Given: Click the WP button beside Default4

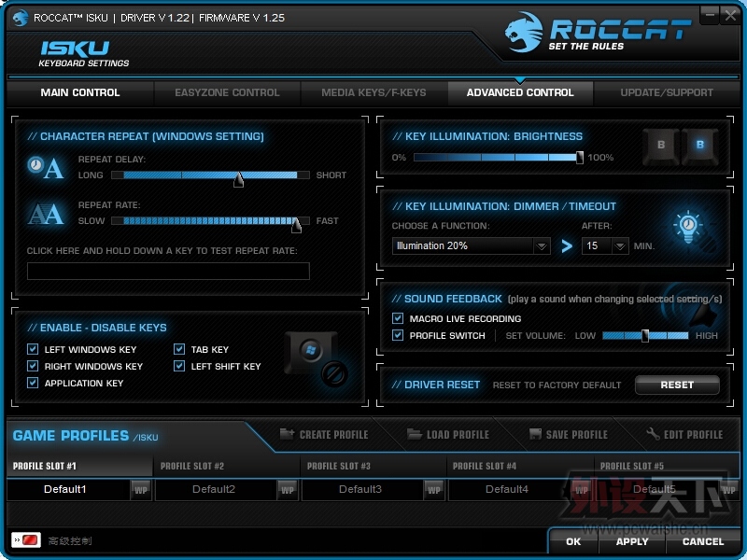Looking at the screenshot, I should click(581, 490).
